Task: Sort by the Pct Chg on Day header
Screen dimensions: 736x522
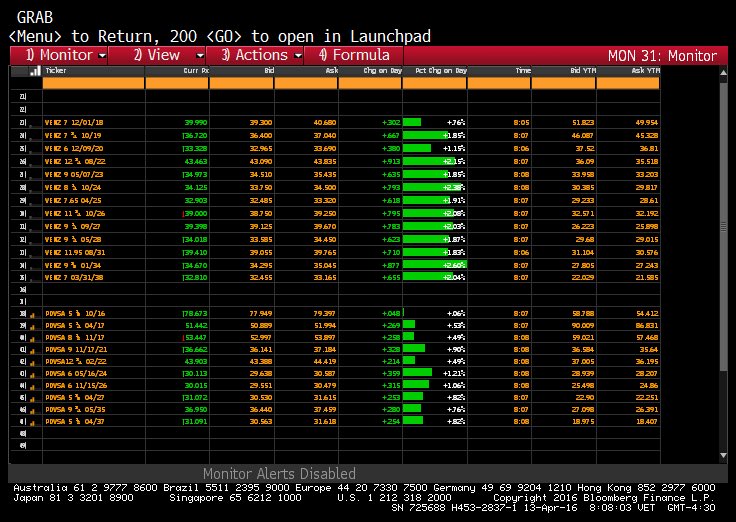Action: pos(440,71)
